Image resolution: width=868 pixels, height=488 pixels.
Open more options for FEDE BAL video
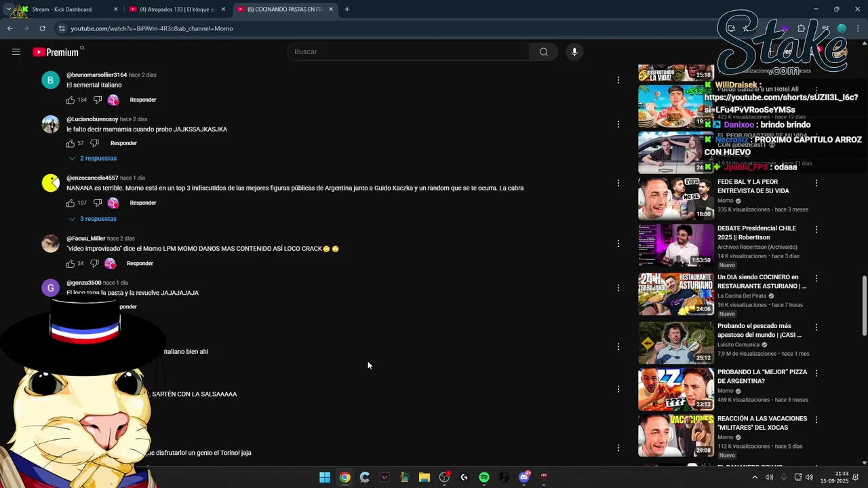pyautogui.click(x=816, y=183)
